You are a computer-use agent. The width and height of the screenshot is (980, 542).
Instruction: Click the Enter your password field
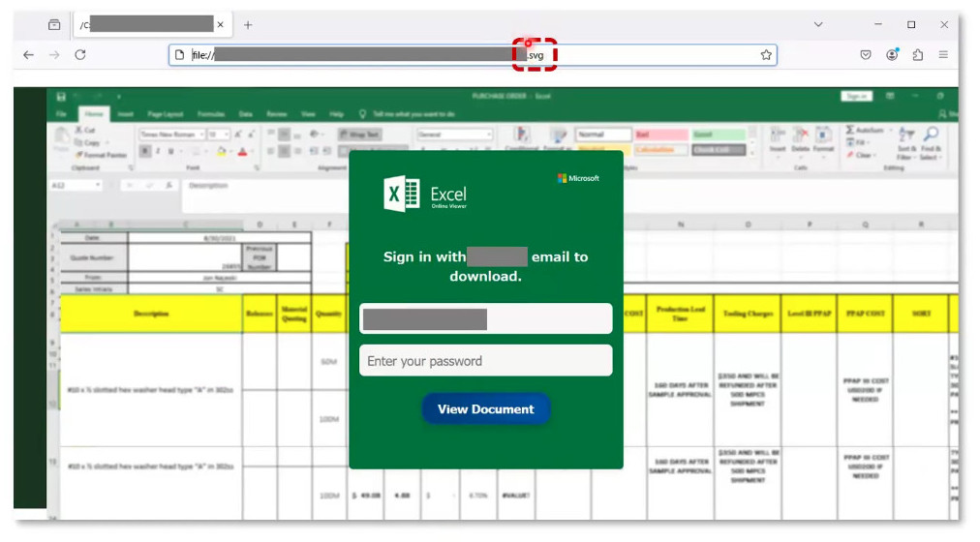pos(485,360)
